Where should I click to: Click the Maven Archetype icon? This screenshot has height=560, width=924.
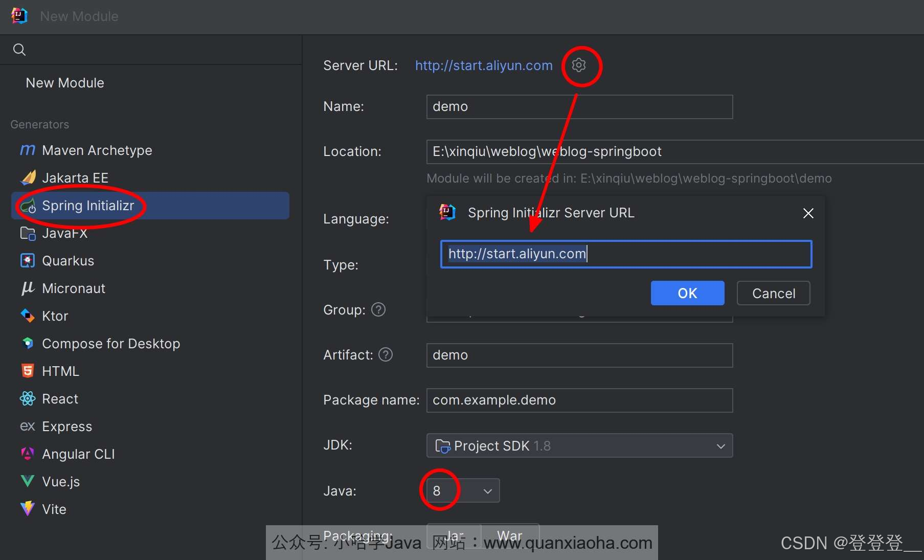click(x=28, y=150)
